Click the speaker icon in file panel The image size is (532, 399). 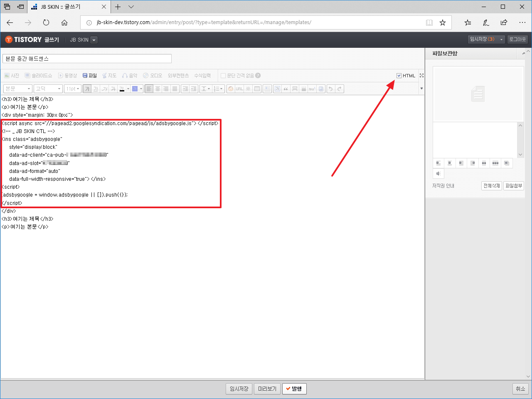click(x=438, y=173)
